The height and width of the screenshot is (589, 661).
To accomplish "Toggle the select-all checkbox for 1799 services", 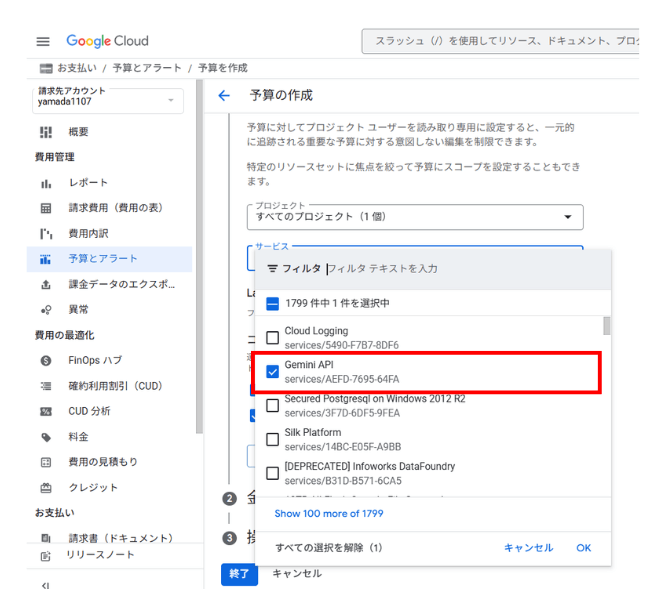I will pos(273,303).
